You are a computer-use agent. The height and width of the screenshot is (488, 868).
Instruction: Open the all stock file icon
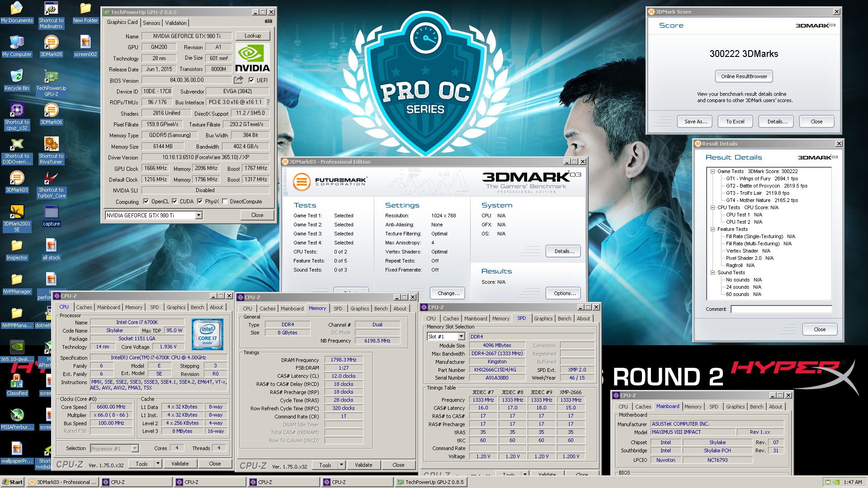pos(51,249)
